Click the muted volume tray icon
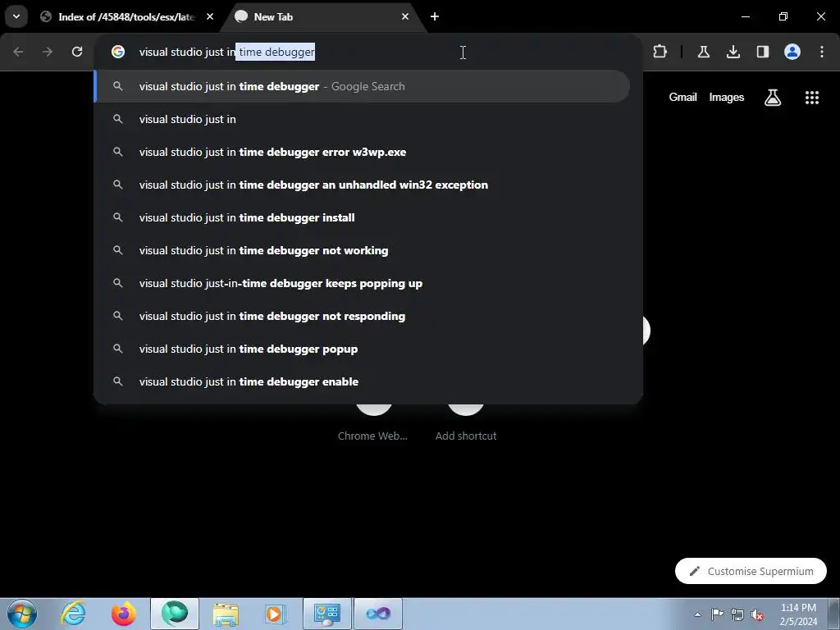 (x=757, y=614)
